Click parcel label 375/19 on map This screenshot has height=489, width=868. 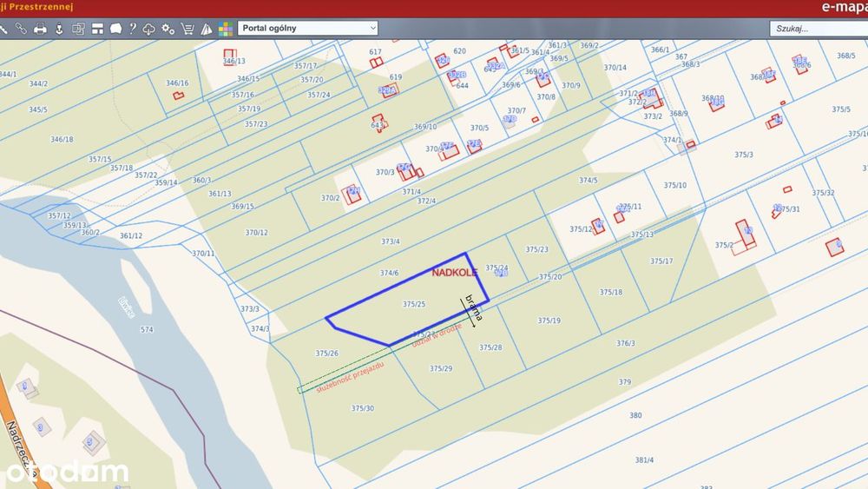[x=549, y=320]
